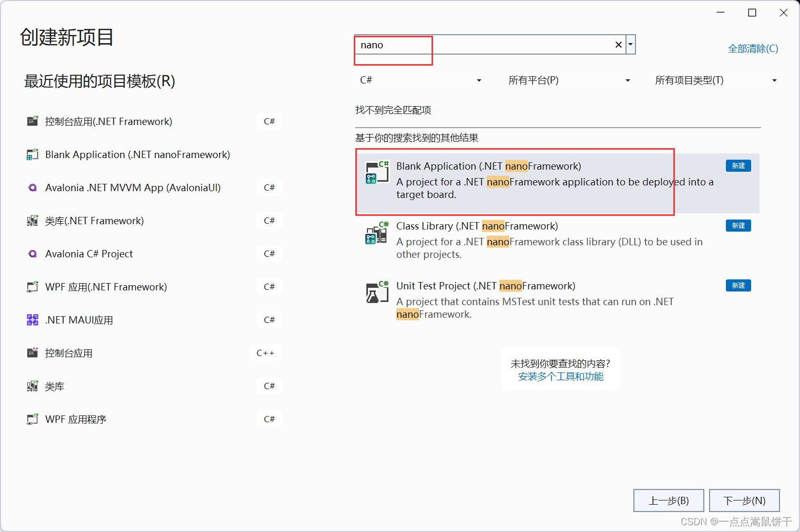Screen dimensions: 800x532
Task: Click the 类库(.NET Framework) template icon
Action: pyautogui.click(x=32, y=221)
